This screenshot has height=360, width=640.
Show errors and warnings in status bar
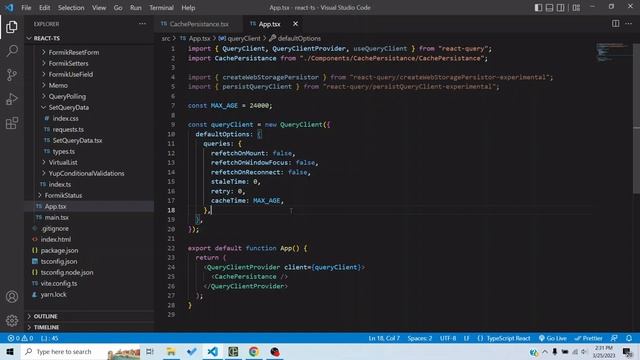point(20,338)
